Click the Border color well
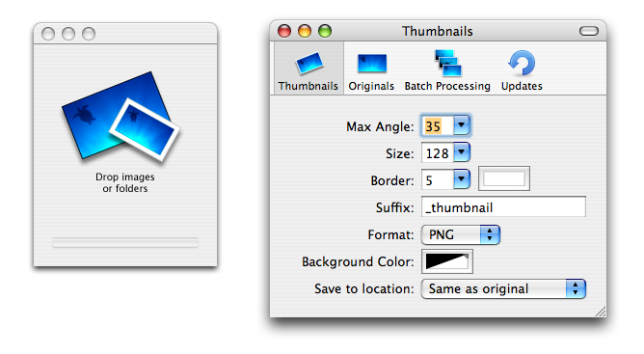The width and height of the screenshot is (644, 354). 504,178
